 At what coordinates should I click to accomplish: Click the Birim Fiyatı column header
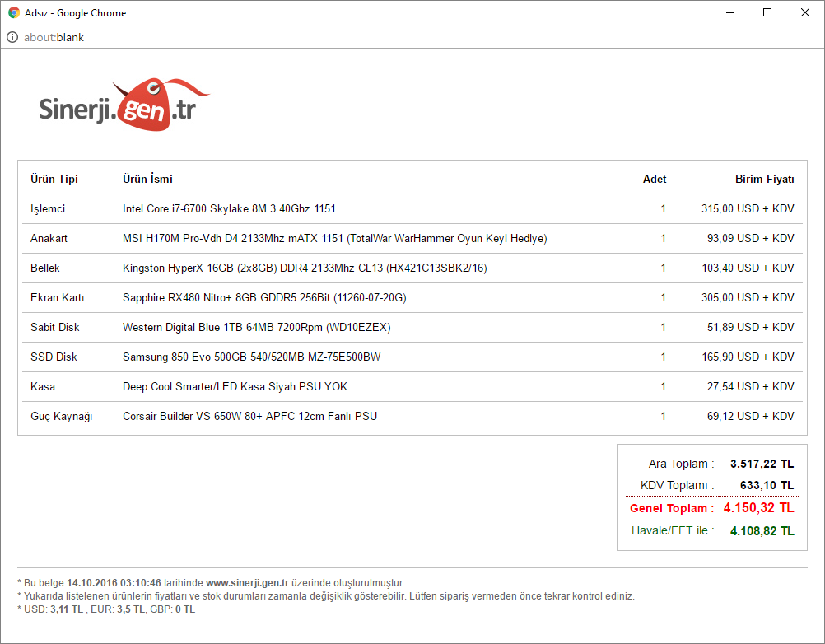pos(765,179)
